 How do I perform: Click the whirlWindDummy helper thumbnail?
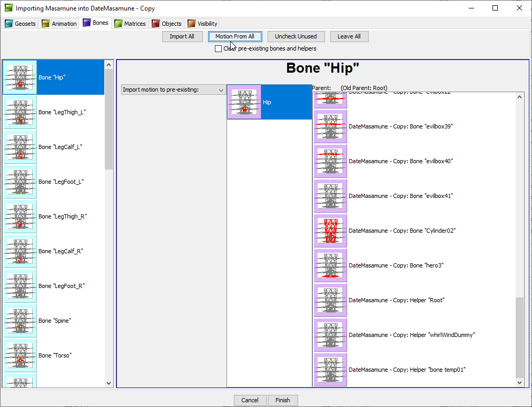330,335
